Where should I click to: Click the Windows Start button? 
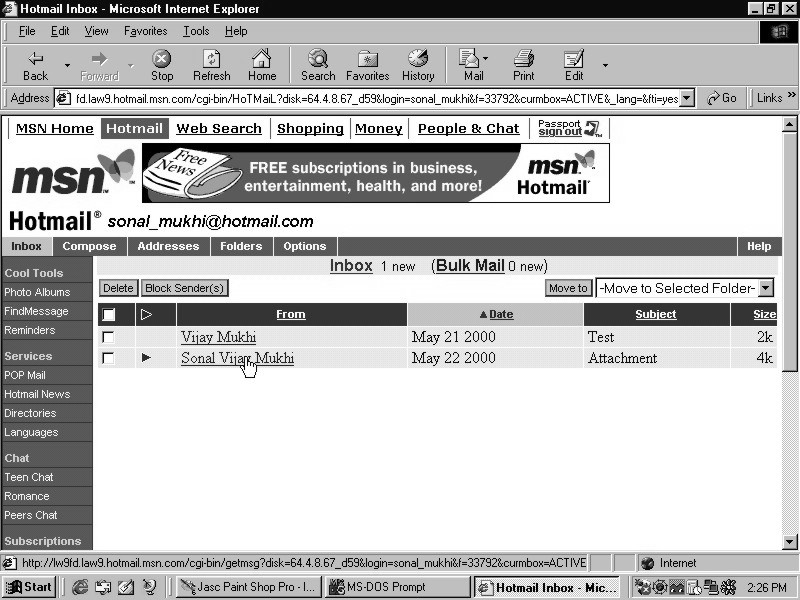30,587
